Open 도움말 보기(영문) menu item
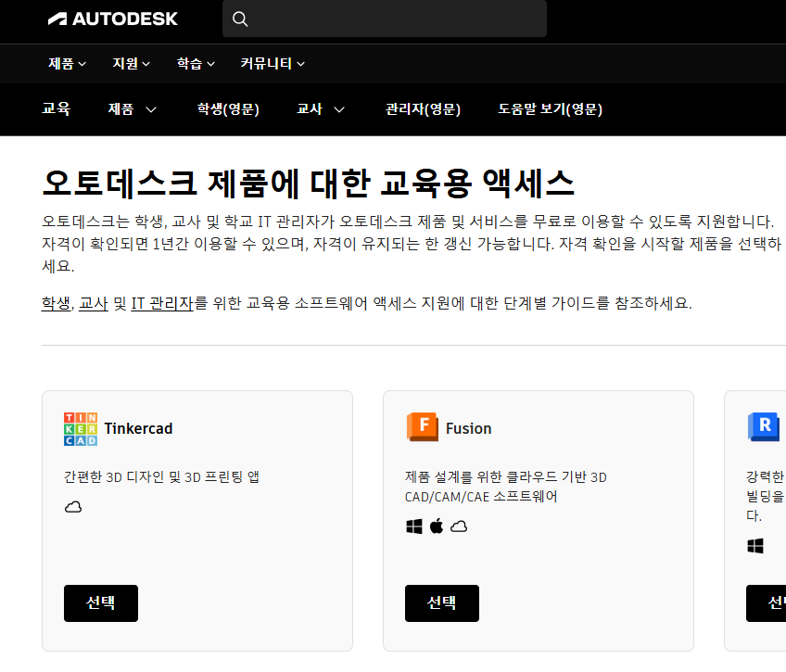The height and width of the screenshot is (672, 786). [x=550, y=109]
